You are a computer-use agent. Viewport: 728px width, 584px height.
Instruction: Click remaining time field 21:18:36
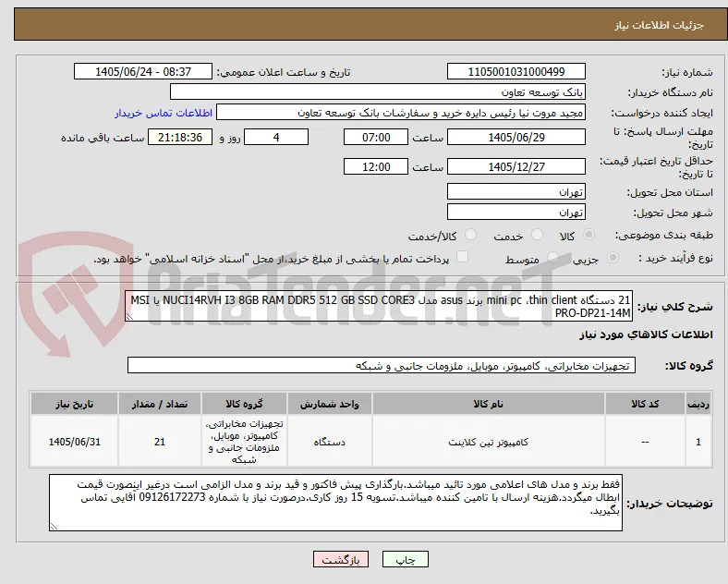(x=180, y=137)
